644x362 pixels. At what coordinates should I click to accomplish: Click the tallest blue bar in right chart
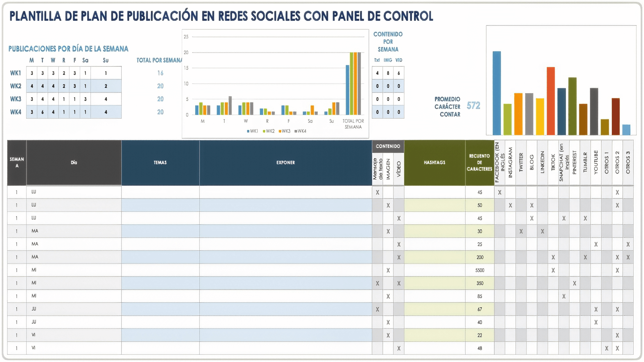pyautogui.click(x=497, y=93)
